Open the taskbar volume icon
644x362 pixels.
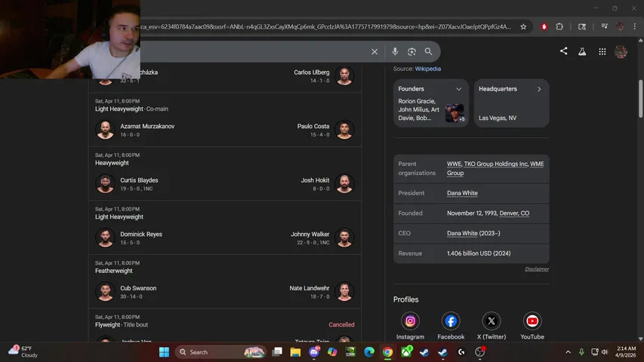[605, 352]
